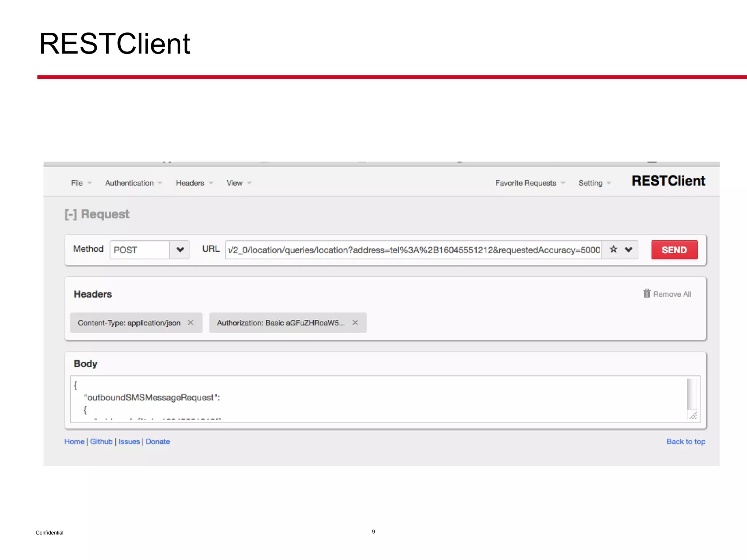Open the File menu

tap(81, 183)
